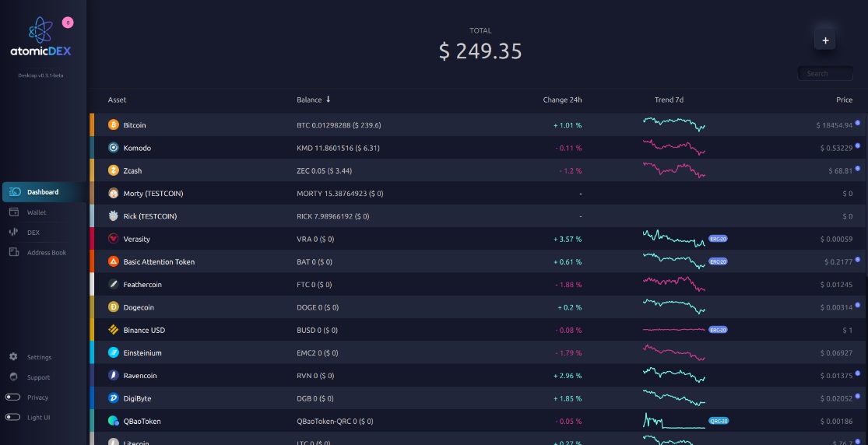Screen dimensions: 868x445
Task: Open the Wallet page
Action: pyautogui.click(x=37, y=212)
